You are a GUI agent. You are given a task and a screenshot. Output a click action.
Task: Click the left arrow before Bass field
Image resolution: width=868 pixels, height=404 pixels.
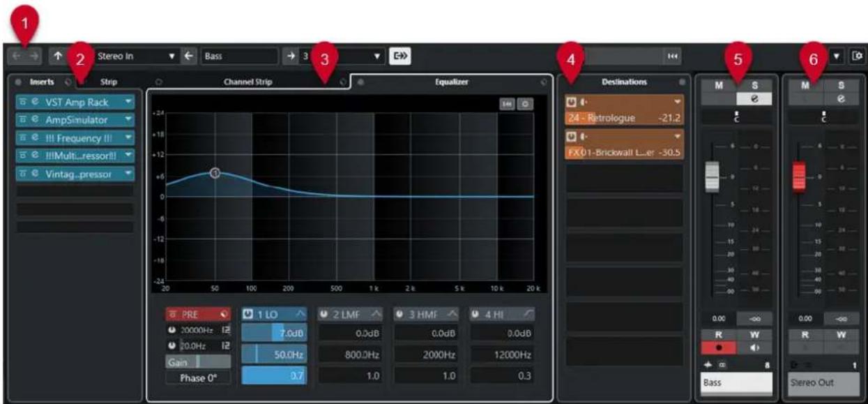tap(190, 55)
